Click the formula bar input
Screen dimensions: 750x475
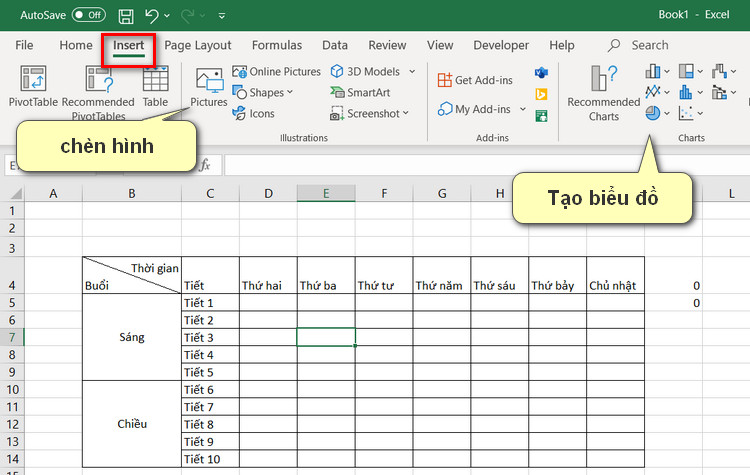[x=486, y=165]
